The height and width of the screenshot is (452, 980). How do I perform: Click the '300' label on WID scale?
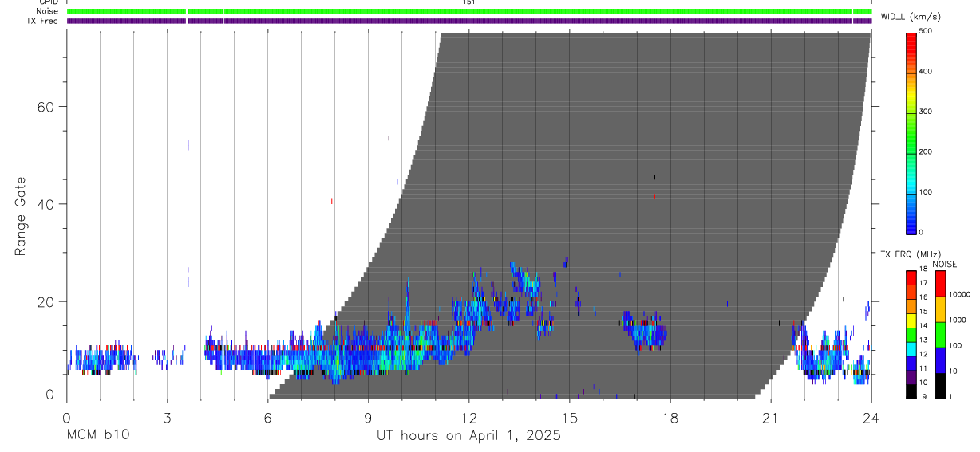(x=926, y=112)
